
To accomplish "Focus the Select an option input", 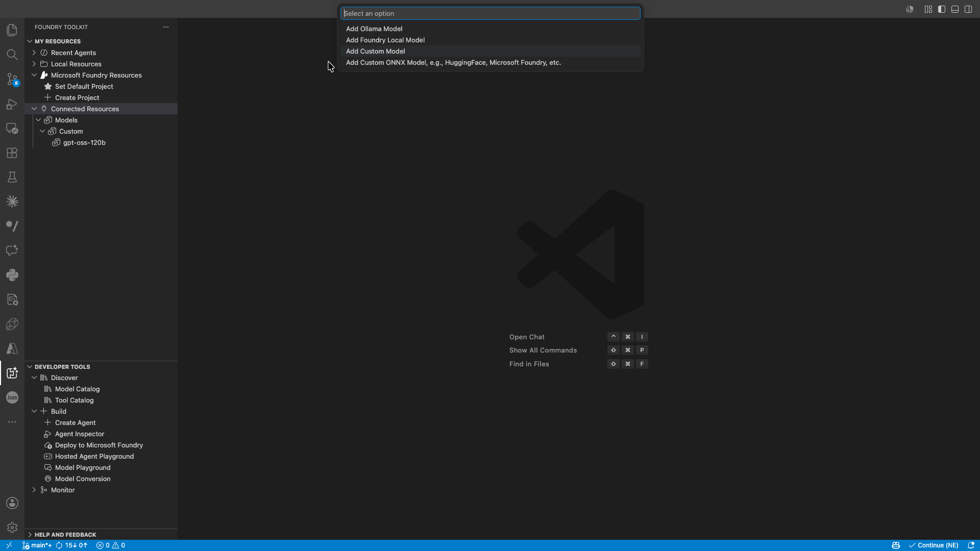I will pyautogui.click(x=490, y=13).
